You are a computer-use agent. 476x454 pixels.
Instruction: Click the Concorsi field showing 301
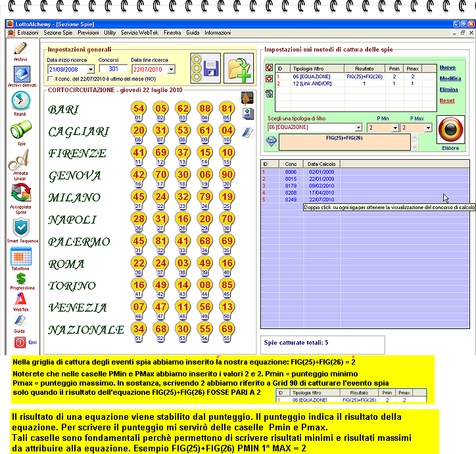(x=114, y=69)
